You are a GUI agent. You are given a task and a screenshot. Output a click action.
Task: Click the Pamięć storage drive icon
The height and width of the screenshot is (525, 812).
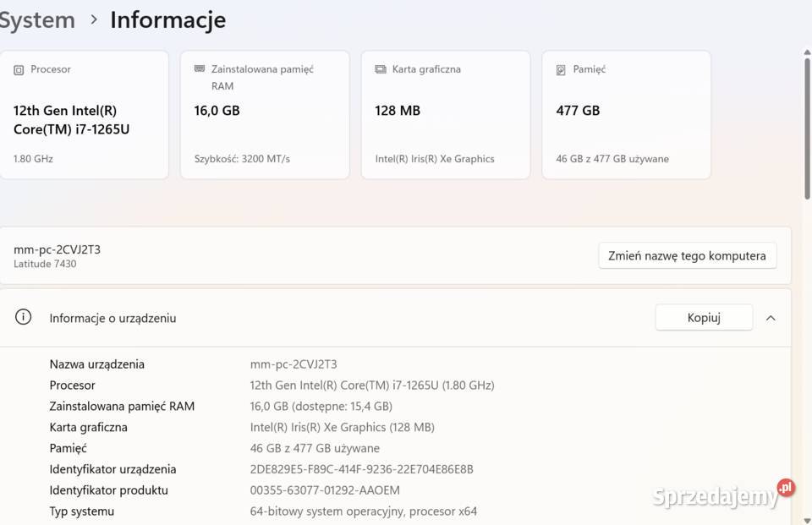561,70
